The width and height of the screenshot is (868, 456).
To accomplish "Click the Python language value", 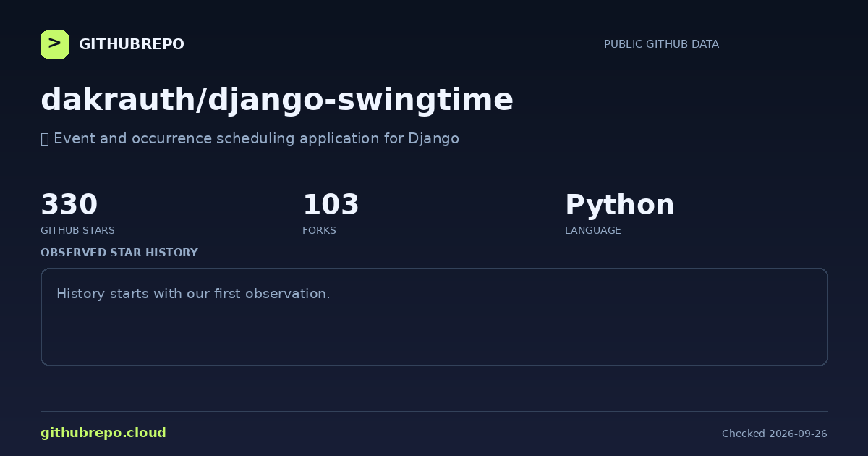I will [619, 205].
